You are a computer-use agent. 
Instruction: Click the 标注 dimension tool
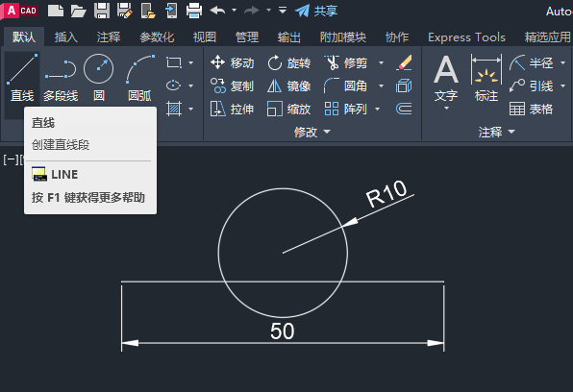click(486, 78)
